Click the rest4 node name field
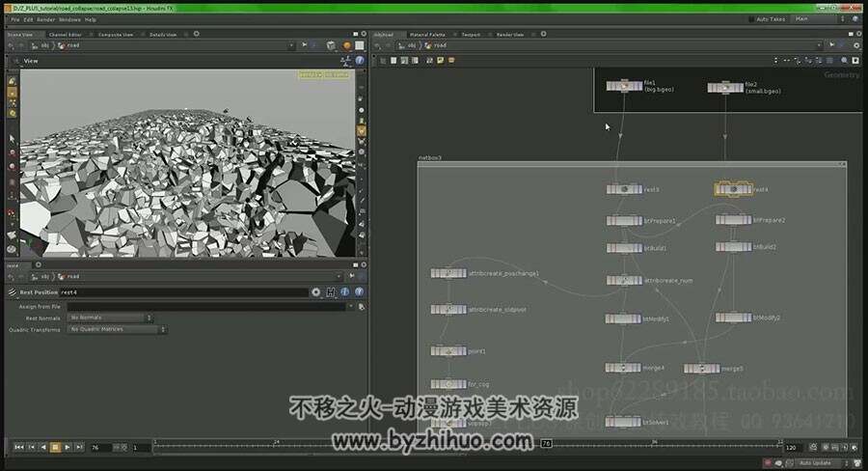Screen dimensions: 868x471 click(184, 292)
